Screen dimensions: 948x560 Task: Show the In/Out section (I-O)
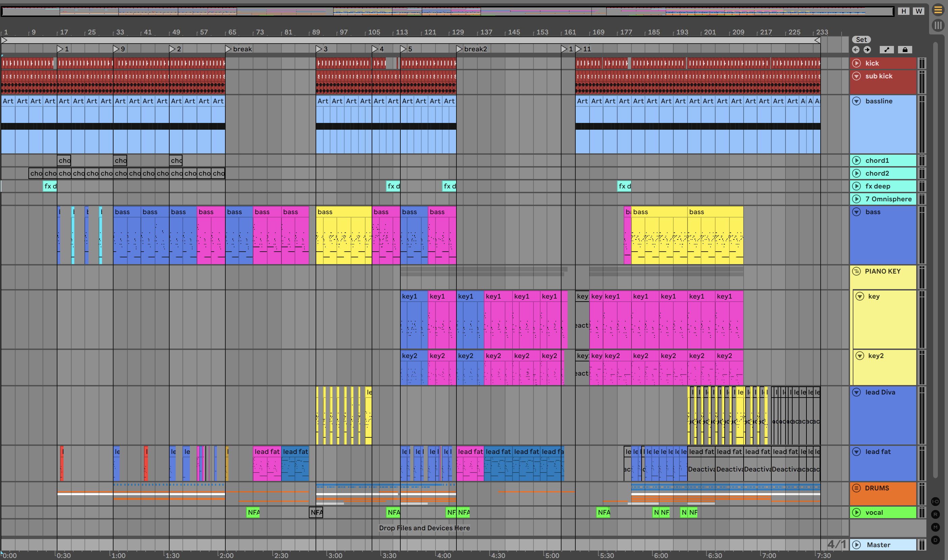point(935,502)
